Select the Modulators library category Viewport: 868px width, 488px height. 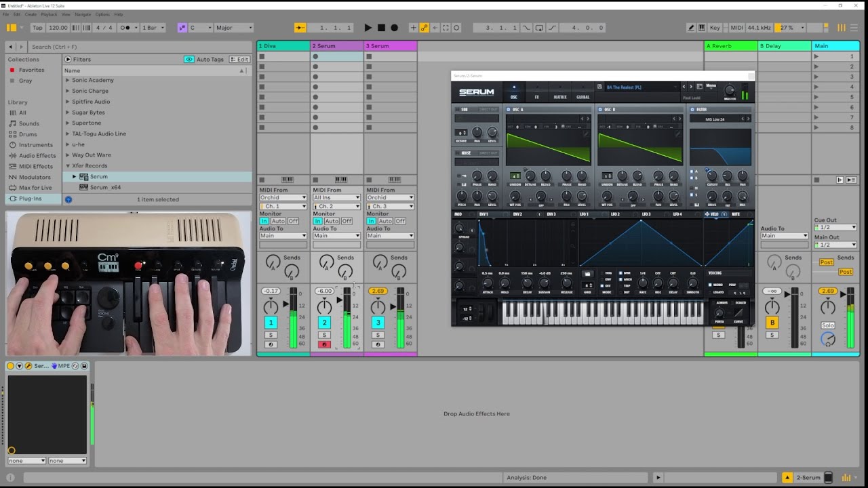click(x=35, y=178)
